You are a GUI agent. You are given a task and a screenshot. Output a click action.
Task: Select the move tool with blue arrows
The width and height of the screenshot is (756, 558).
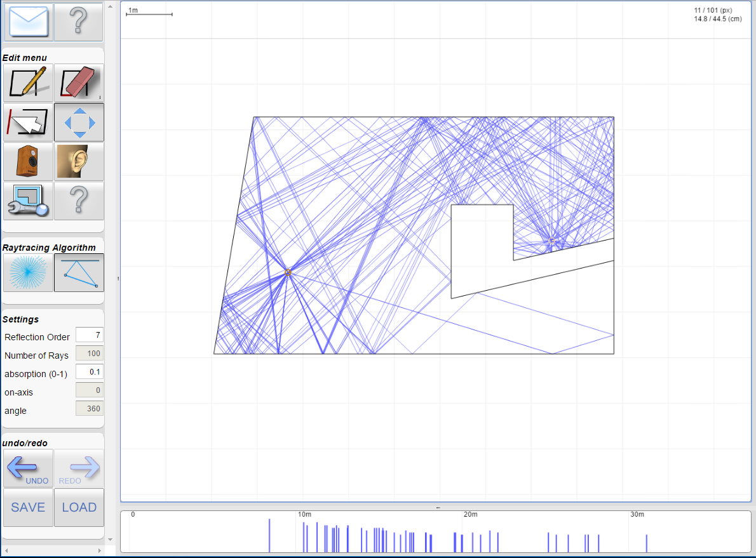79,122
